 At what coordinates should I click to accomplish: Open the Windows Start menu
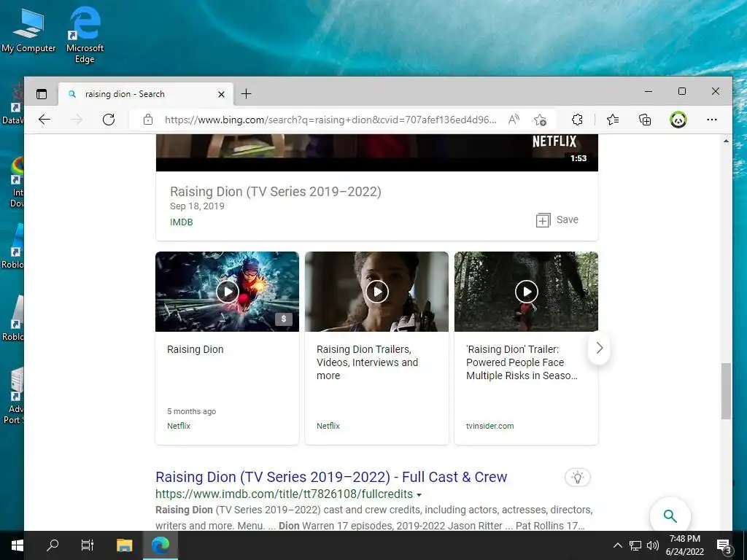click(x=18, y=545)
